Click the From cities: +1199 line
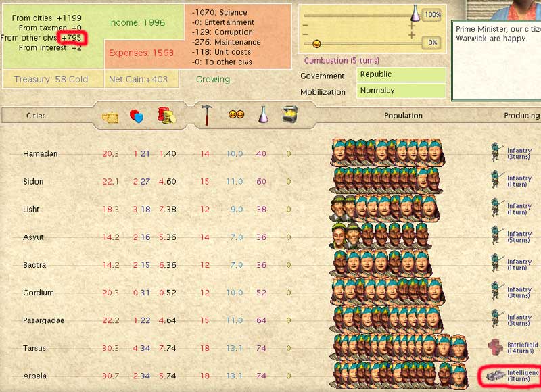 click(47, 18)
